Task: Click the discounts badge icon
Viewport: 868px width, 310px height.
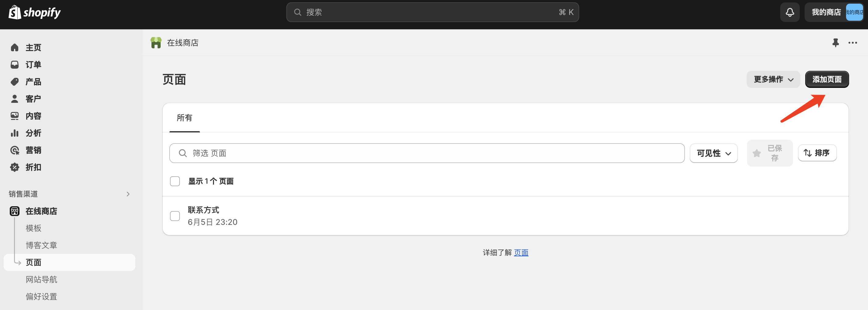Action: click(x=15, y=167)
